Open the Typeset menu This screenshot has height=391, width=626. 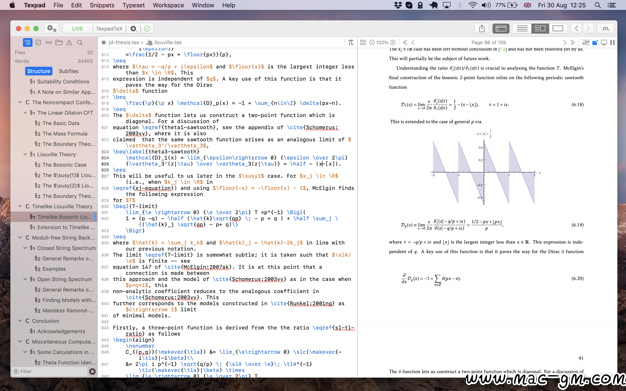click(134, 5)
